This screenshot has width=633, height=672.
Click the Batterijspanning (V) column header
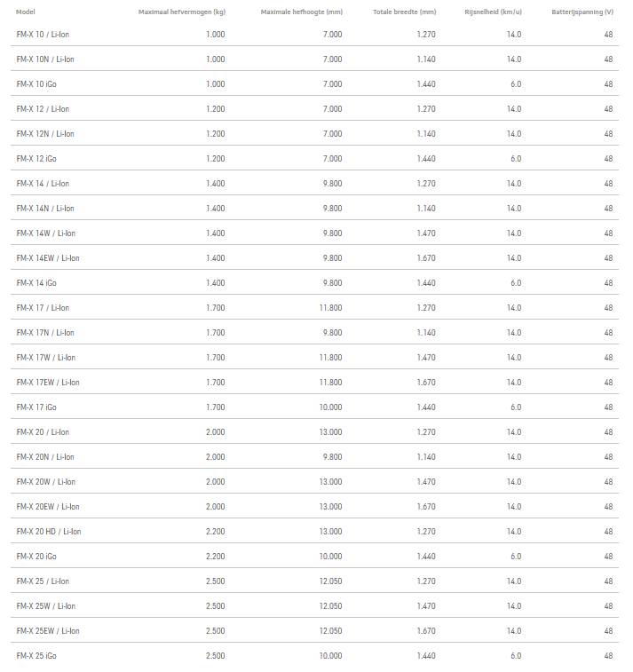[x=582, y=12]
